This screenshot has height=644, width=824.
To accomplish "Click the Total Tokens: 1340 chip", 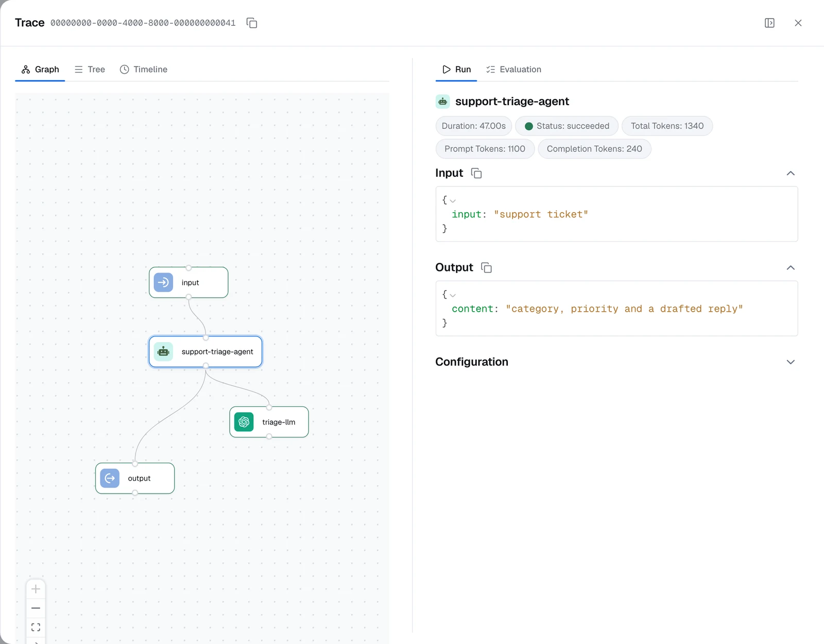I will pyautogui.click(x=667, y=126).
